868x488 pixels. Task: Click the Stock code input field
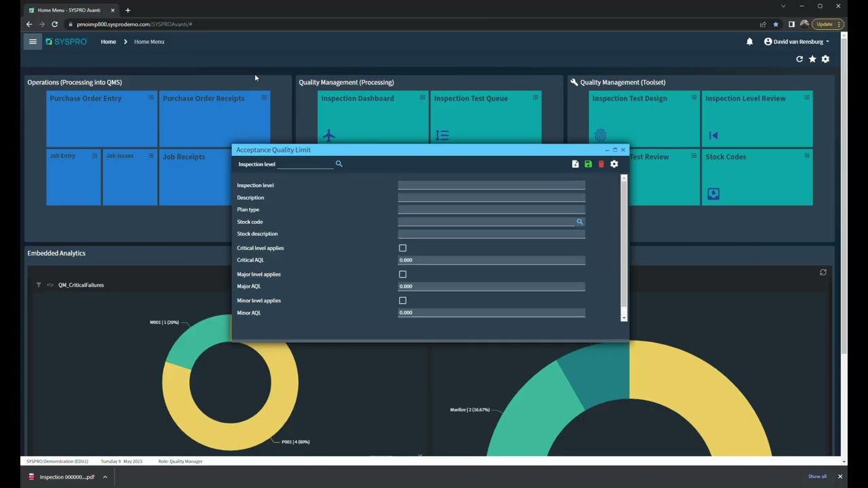[x=486, y=222]
